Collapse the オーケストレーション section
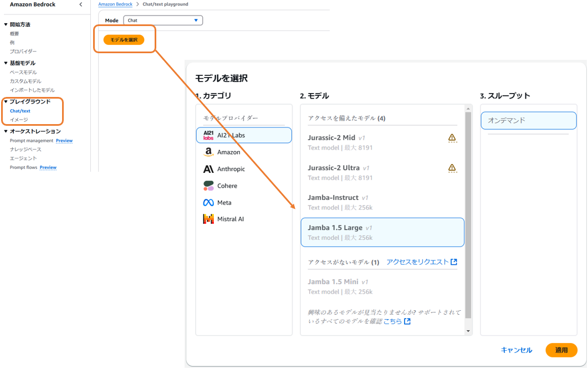Image resolution: width=588 pixels, height=369 pixels. point(6,131)
